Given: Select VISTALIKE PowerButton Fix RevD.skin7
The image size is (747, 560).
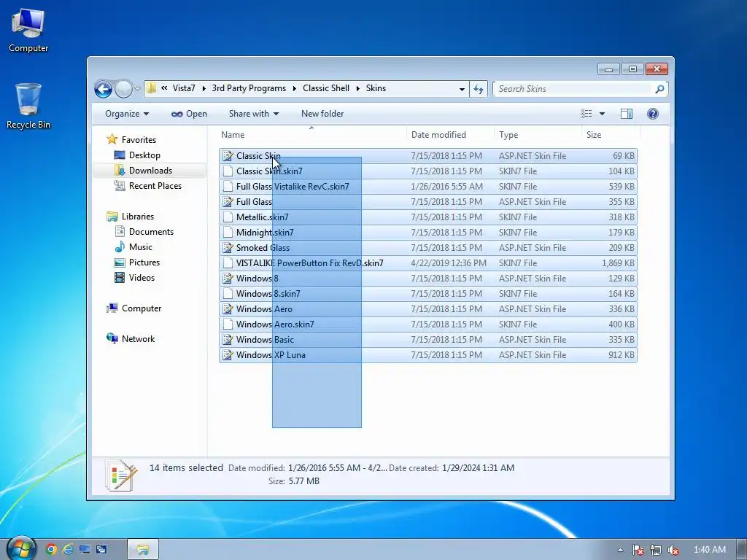Looking at the screenshot, I should click(x=427, y=262).
